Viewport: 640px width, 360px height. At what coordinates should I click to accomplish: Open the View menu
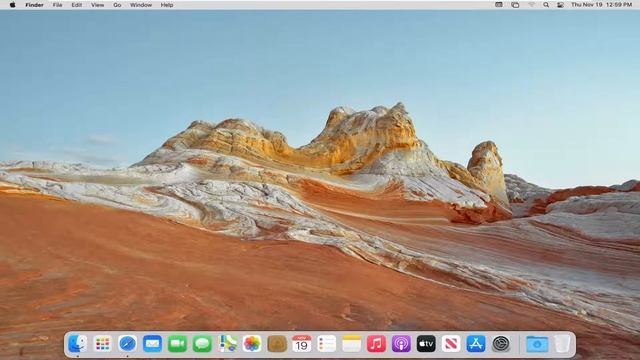98,5
